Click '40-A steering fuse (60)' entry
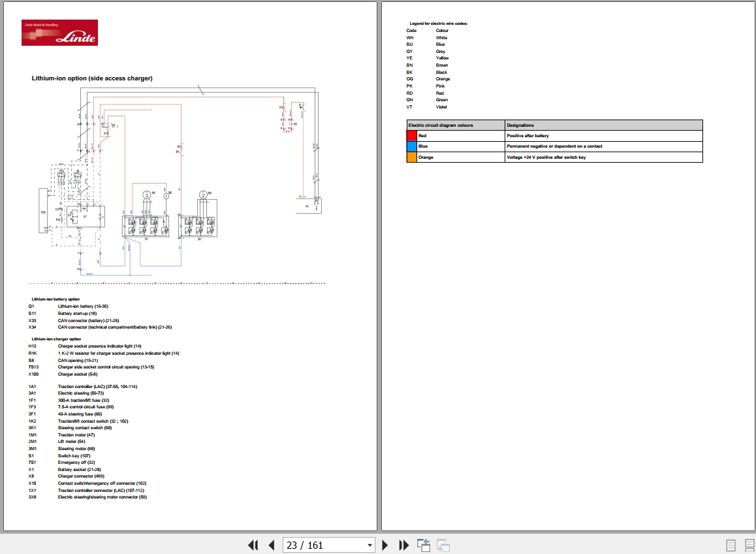756x554 pixels. click(x=80, y=414)
